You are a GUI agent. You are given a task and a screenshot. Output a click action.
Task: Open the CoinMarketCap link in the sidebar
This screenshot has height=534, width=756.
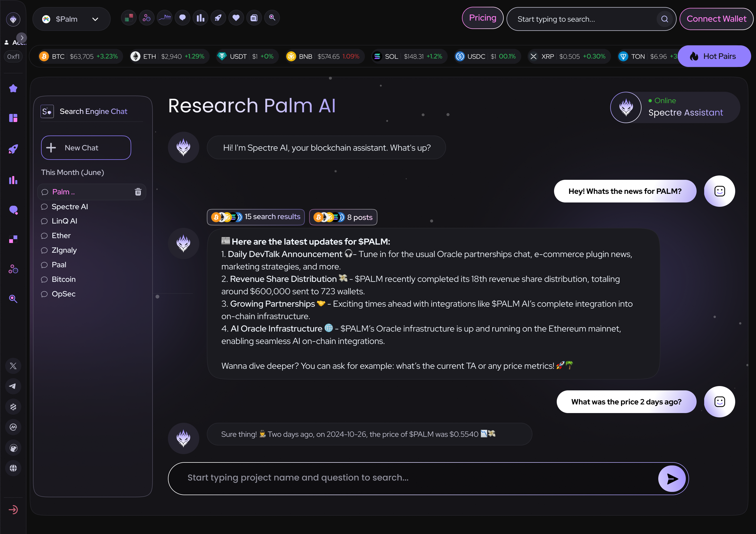click(13, 427)
